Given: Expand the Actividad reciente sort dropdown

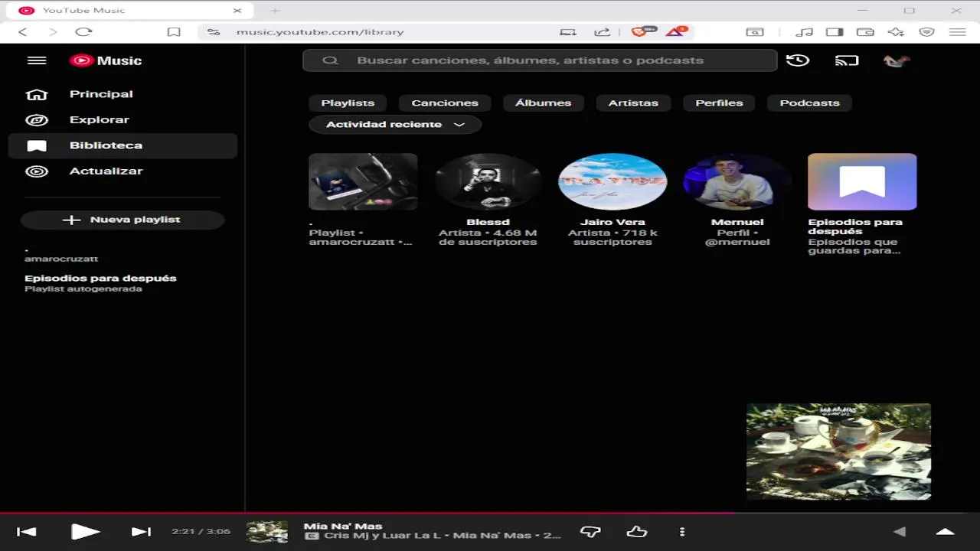Looking at the screenshot, I should 395,124.
